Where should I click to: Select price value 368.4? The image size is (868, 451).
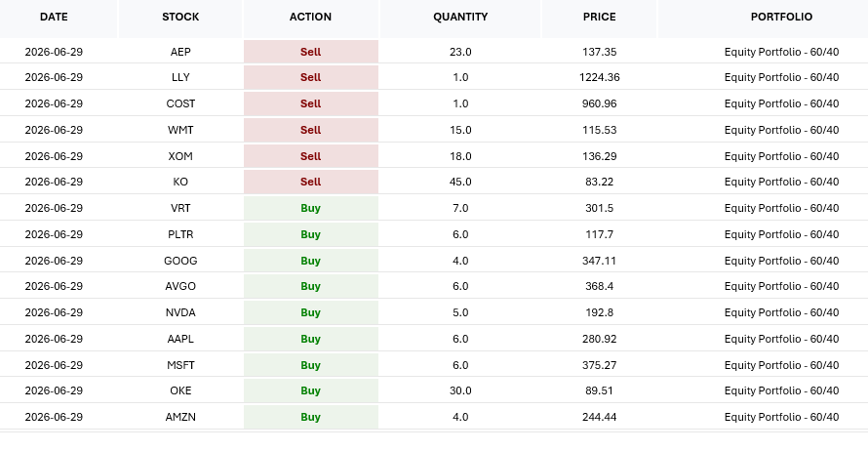[x=600, y=286]
